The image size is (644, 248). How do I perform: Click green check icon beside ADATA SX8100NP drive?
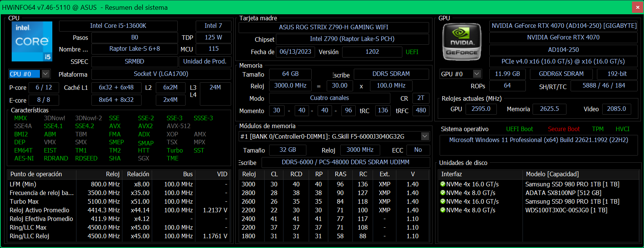coord(443,193)
